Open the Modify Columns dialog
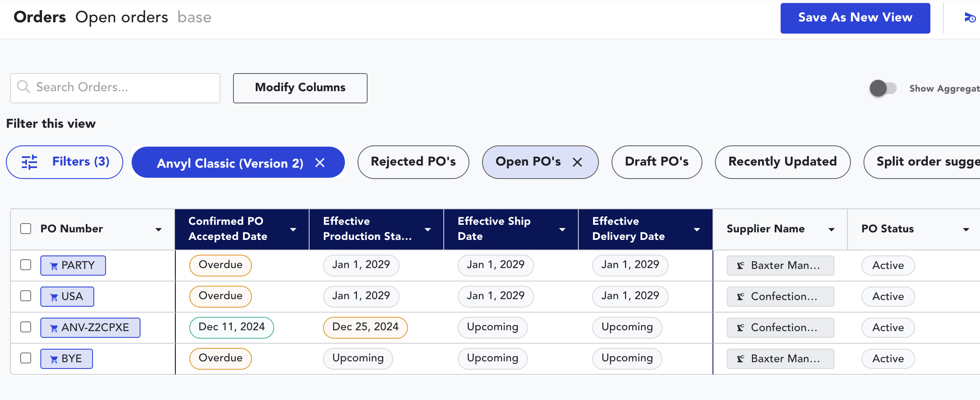The image size is (980, 400). [x=300, y=88]
